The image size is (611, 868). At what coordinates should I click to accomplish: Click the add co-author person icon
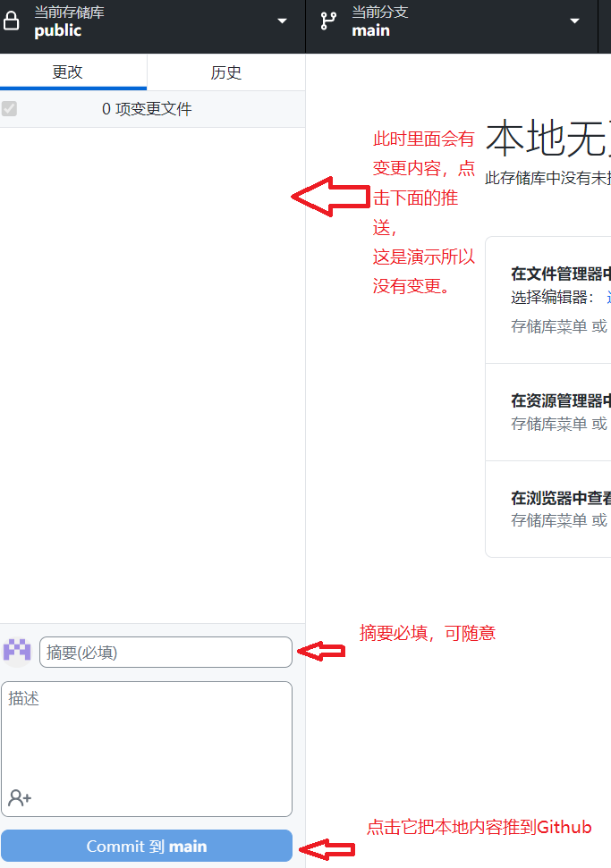(x=20, y=797)
